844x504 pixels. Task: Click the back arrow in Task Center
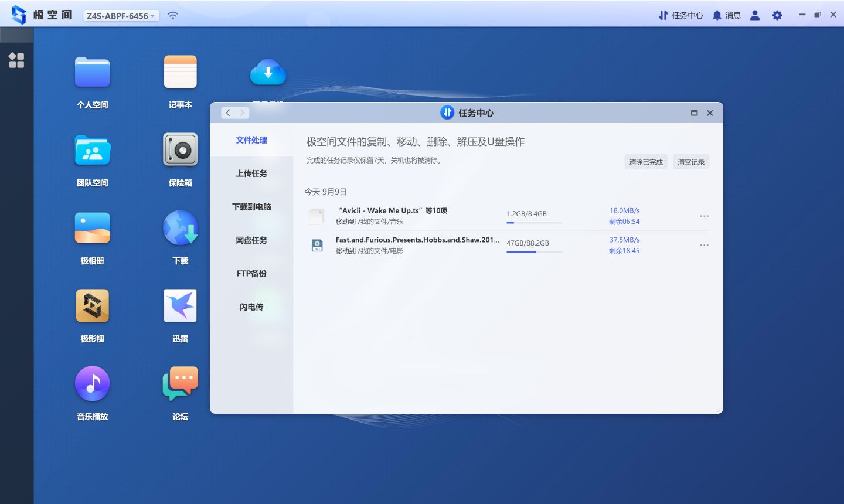pyautogui.click(x=228, y=113)
